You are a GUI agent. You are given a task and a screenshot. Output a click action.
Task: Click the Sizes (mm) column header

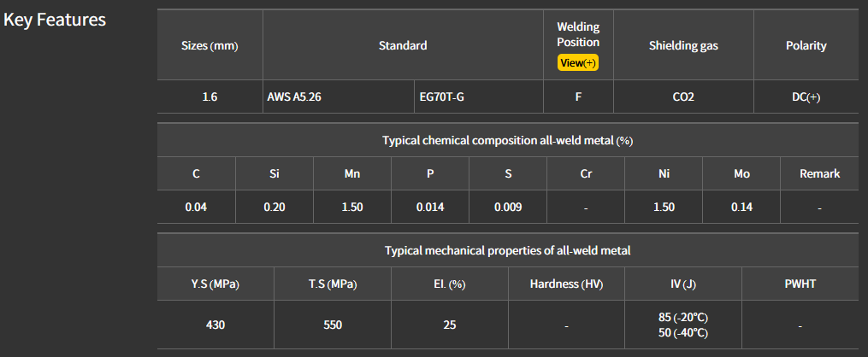[210, 45]
